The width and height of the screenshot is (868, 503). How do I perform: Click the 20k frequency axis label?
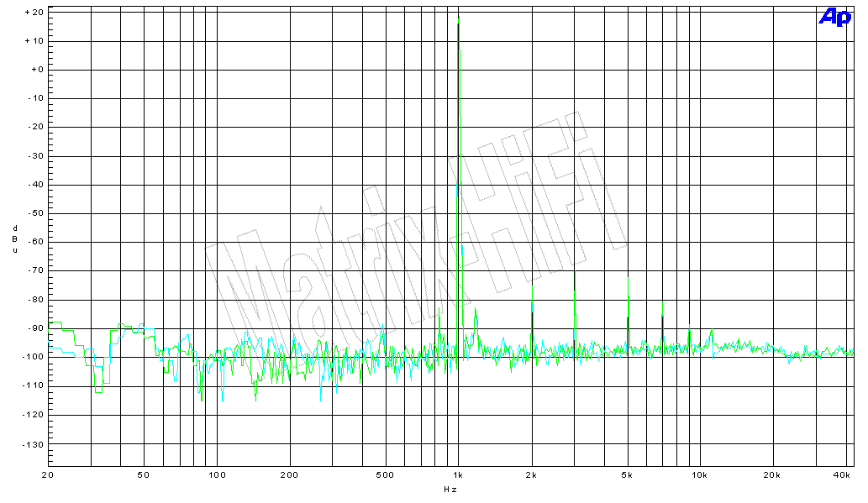pyautogui.click(x=771, y=475)
